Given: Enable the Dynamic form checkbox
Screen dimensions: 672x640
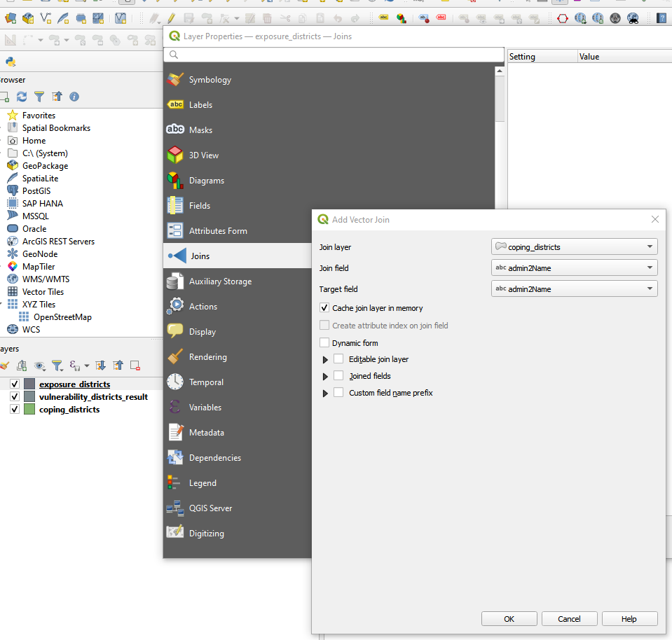Looking at the screenshot, I should (324, 343).
